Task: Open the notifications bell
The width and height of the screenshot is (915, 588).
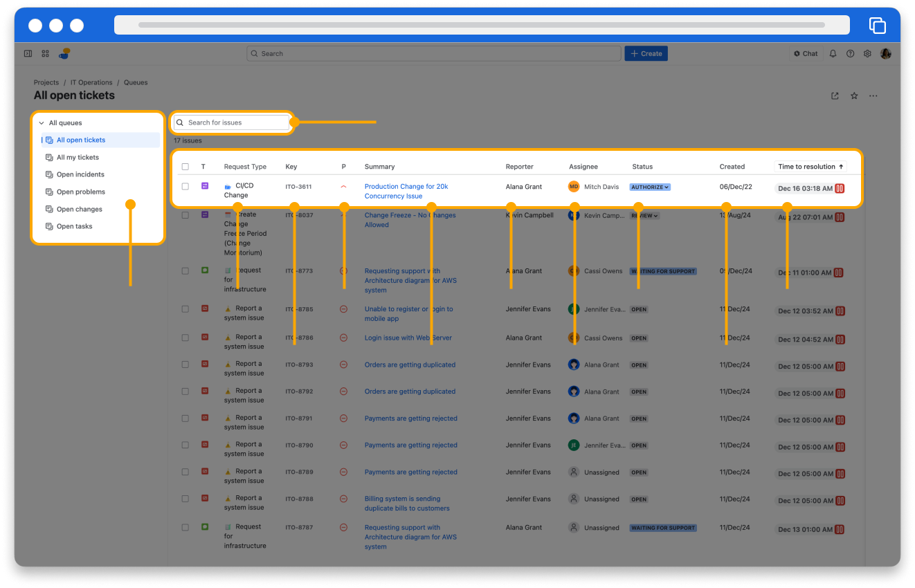Action: (x=833, y=53)
